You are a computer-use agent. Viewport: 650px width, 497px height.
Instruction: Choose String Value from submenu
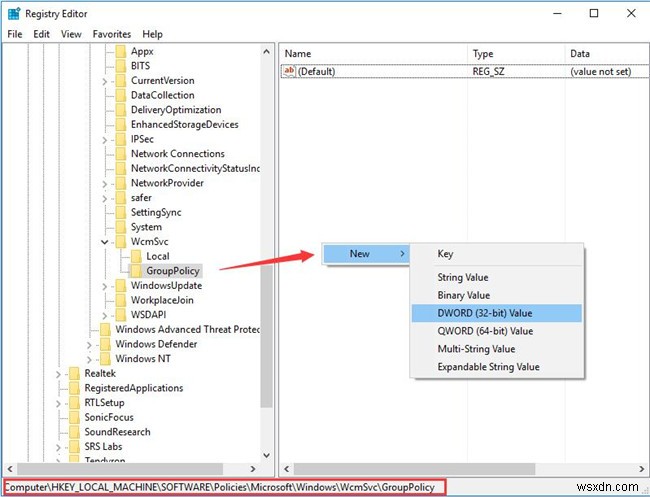[x=497, y=277]
